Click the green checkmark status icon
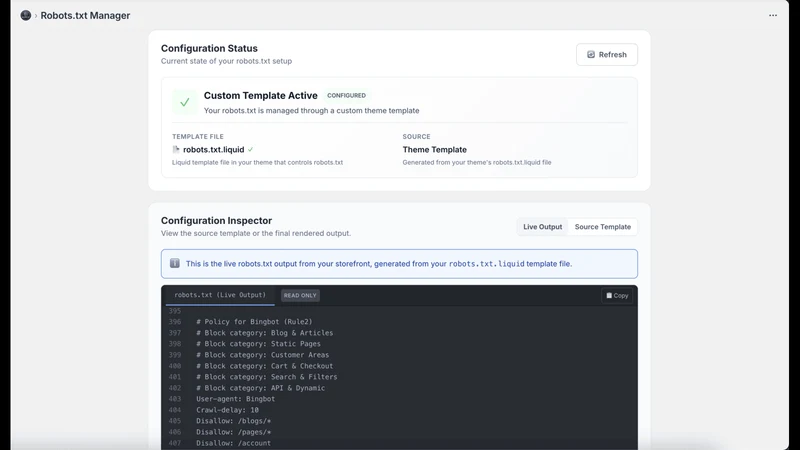800x450 pixels. [185, 102]
